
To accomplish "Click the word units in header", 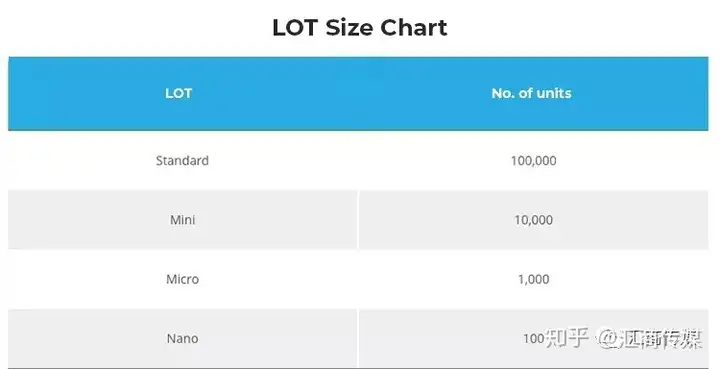I will click(x=554, y=93).
